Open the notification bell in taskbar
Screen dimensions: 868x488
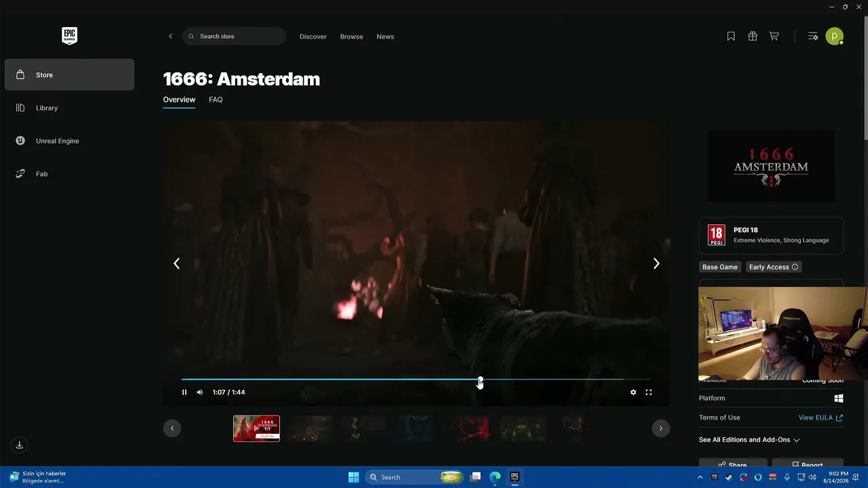click(856, 477)
